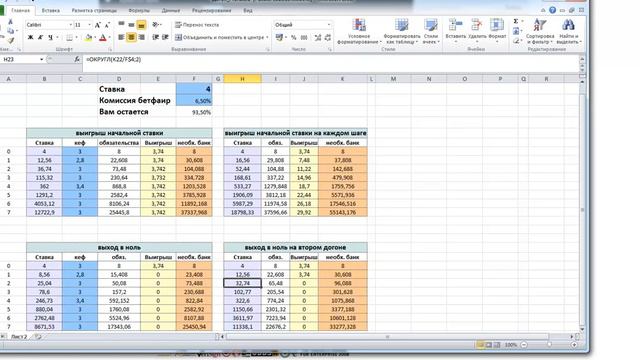Click the Clear eraser icon
The image size is (640, 360).
[516, 40]
